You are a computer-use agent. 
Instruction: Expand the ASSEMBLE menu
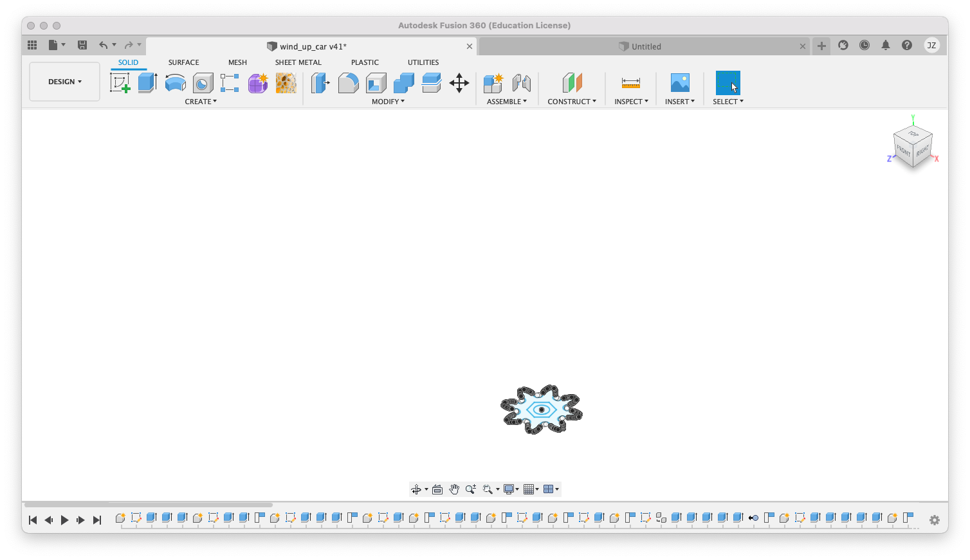pos(507,102)
